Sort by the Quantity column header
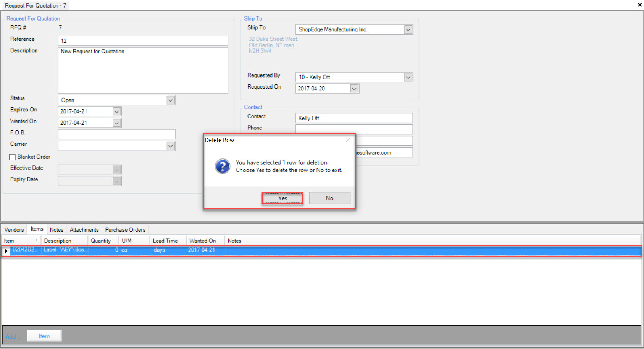 [103, 241]
